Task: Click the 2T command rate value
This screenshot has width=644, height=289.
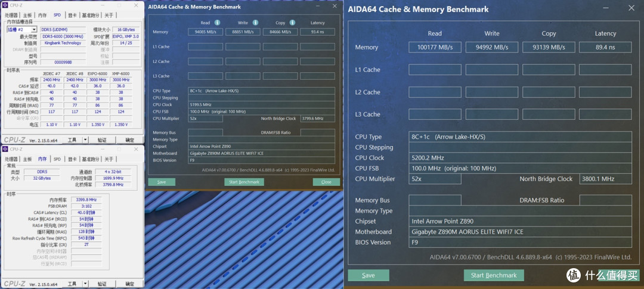Action: point(86,245)
